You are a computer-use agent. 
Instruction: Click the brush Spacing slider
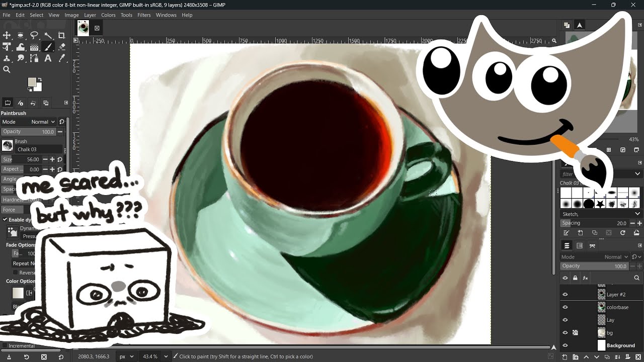click(595, 223)
